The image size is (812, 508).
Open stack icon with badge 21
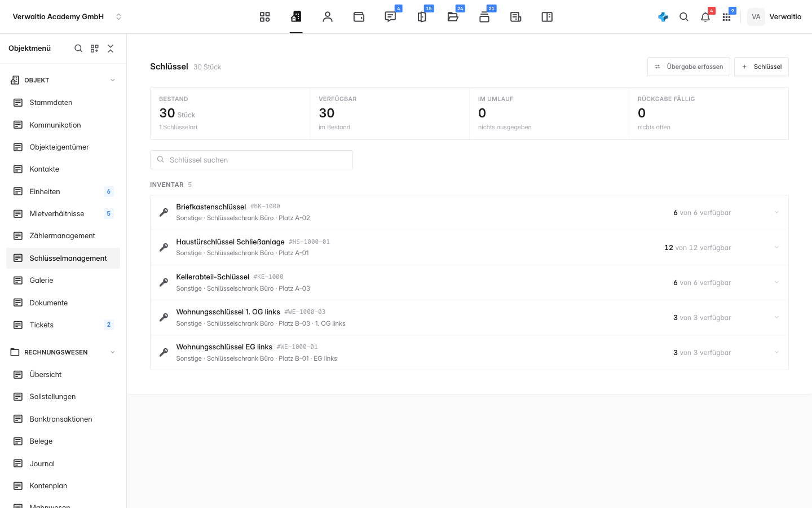pyautogui.click(x=484, y=17)
